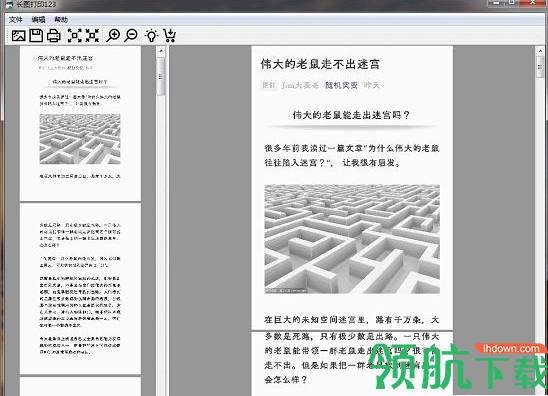The height and width of the screenshot is (396, 548).
Task: Click thumbnail panel scrollbar up arrow
Action: click(161, 51)
